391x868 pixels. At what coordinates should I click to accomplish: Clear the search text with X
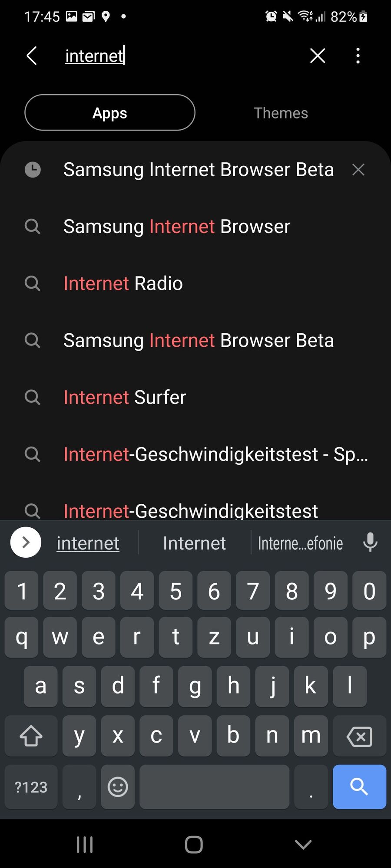tap(318, 56)
